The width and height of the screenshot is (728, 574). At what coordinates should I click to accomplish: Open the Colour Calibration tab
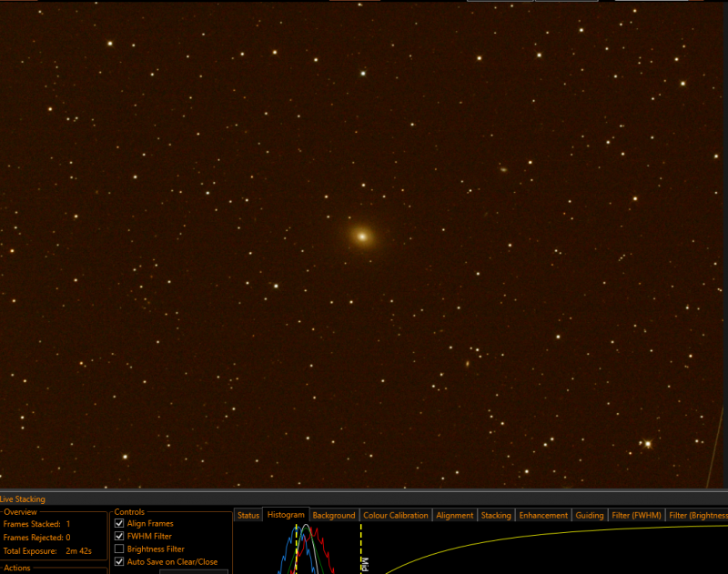point(396,515)
